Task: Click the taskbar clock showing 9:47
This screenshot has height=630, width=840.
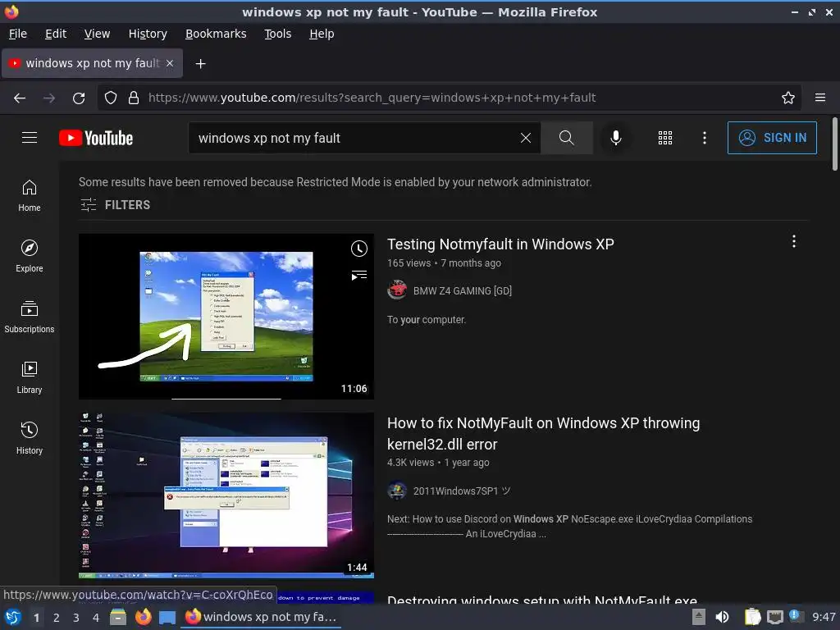Action: click(824, 617)
